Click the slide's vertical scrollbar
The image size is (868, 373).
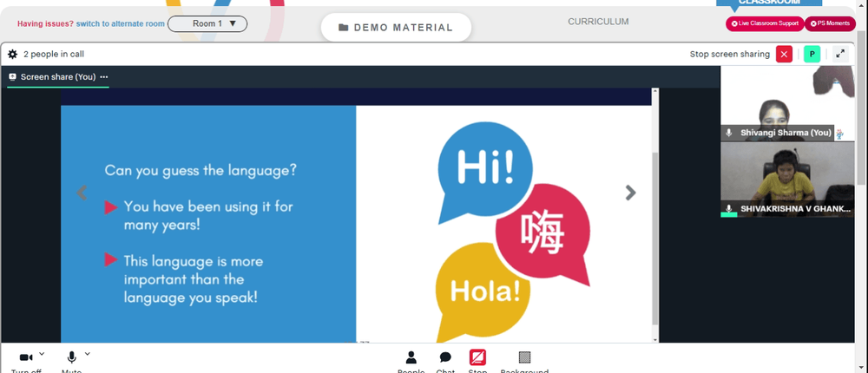[655, 238]
